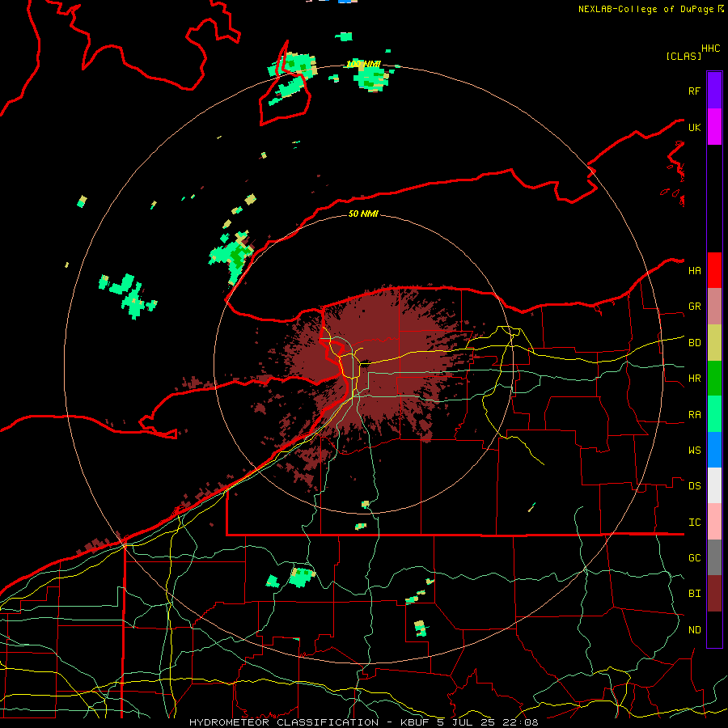Click the "HR" legend label
This screenshot has width=728, height=728.
tap(694, 379)
